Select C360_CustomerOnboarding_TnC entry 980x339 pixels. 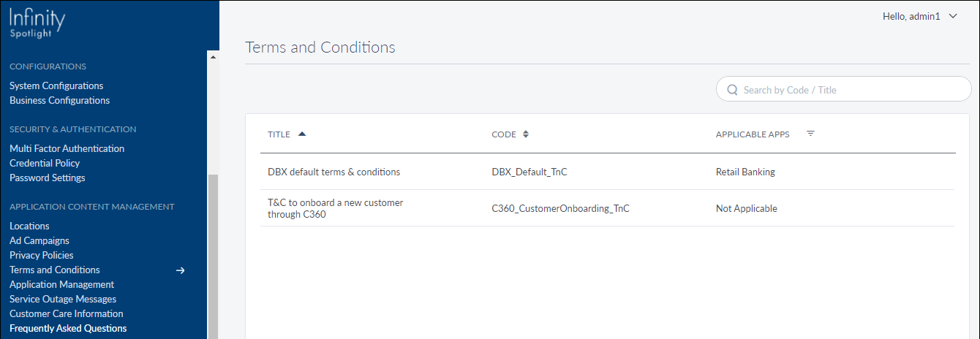(560, 208)
